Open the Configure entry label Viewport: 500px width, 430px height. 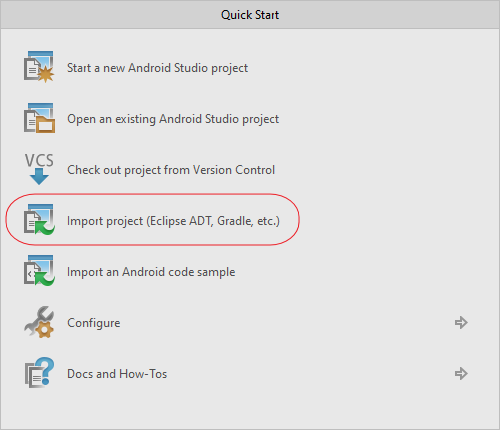tap(94, 323)
